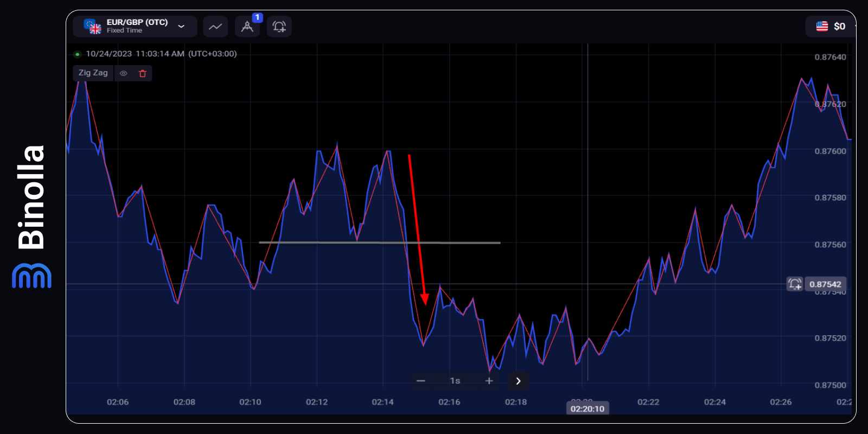Open the indicators compass tool

(x=247, y=27)
